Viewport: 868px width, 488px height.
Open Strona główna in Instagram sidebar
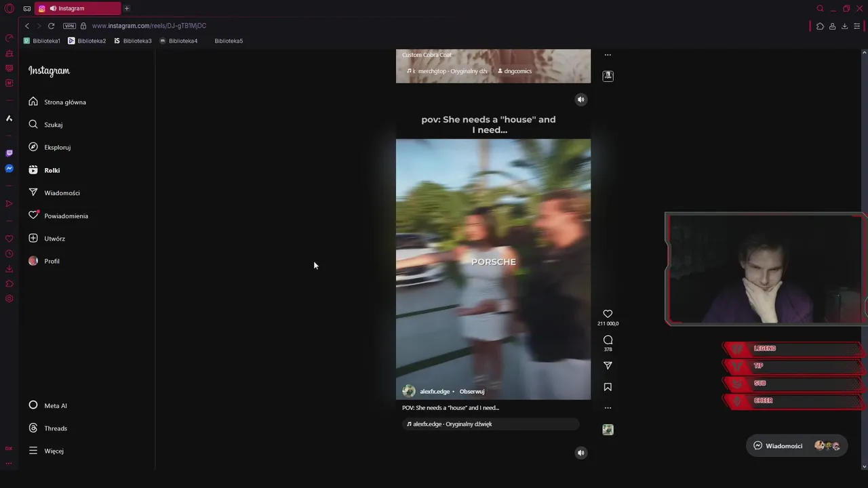click(58, 102)
